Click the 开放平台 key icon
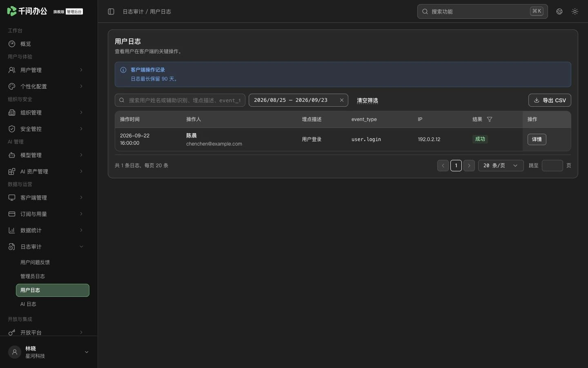This screenshot has height=368, width=588. click(12, 332)
